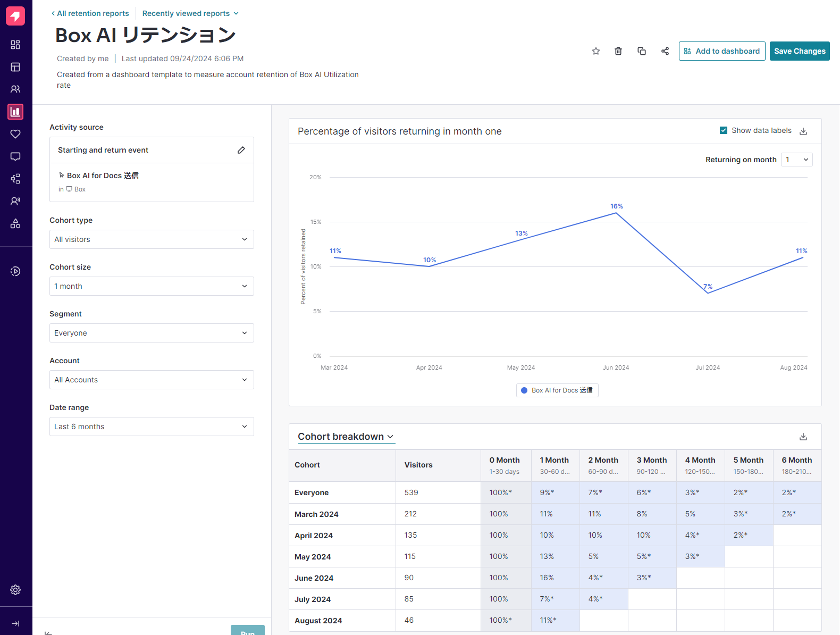This screenshot has height=635, width=840.
Task: Download the retention chart
Action: tap(803, 131)
